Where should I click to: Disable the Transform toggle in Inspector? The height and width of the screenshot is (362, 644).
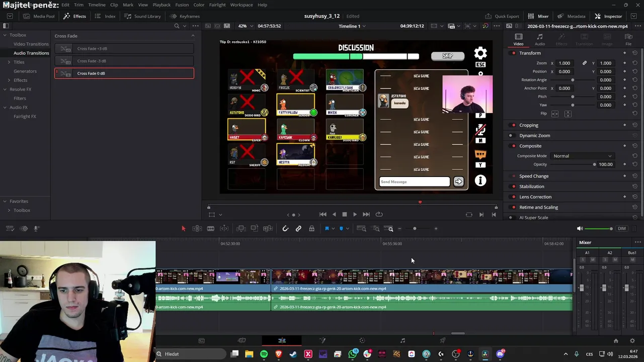tap(513, 53)
